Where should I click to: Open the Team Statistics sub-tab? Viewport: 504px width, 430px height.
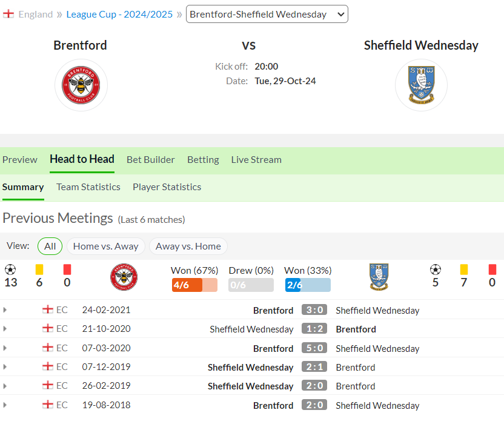point(88,187)
